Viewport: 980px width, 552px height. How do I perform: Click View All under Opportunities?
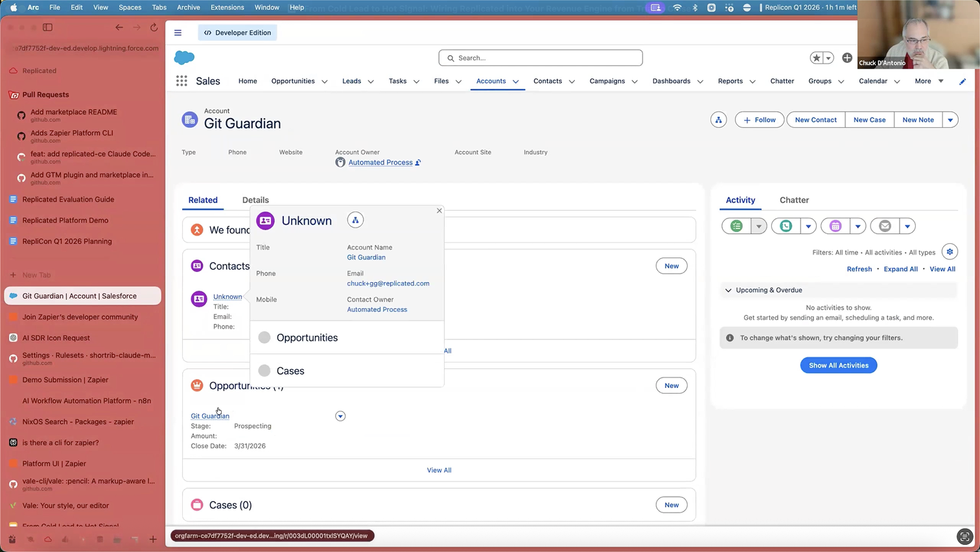(x=439, y=470)
